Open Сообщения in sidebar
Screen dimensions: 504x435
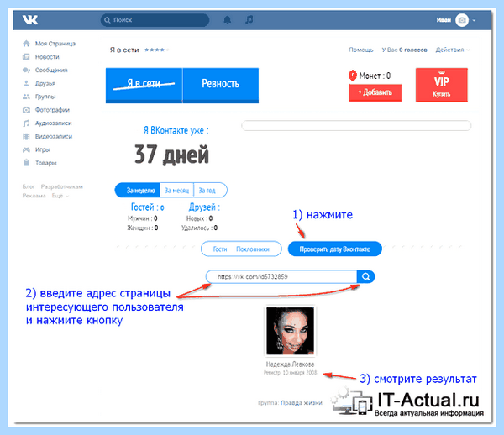tap(51, 70)
